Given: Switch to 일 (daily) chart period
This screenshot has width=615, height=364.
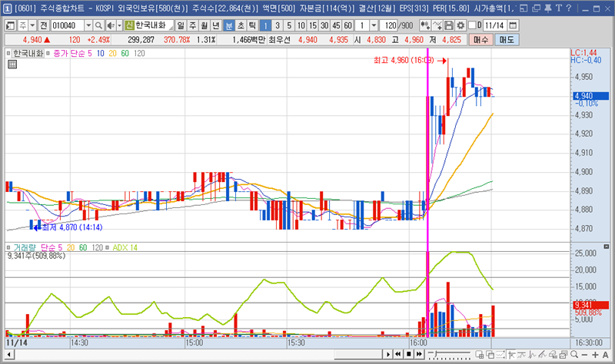Looking at the screenshot, I should [181, 25].
